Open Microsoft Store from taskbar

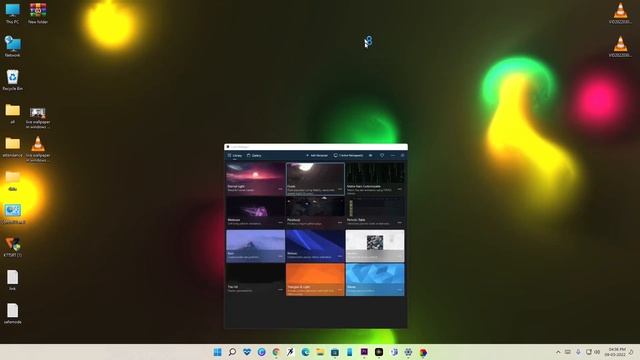[x=335, y=352]
